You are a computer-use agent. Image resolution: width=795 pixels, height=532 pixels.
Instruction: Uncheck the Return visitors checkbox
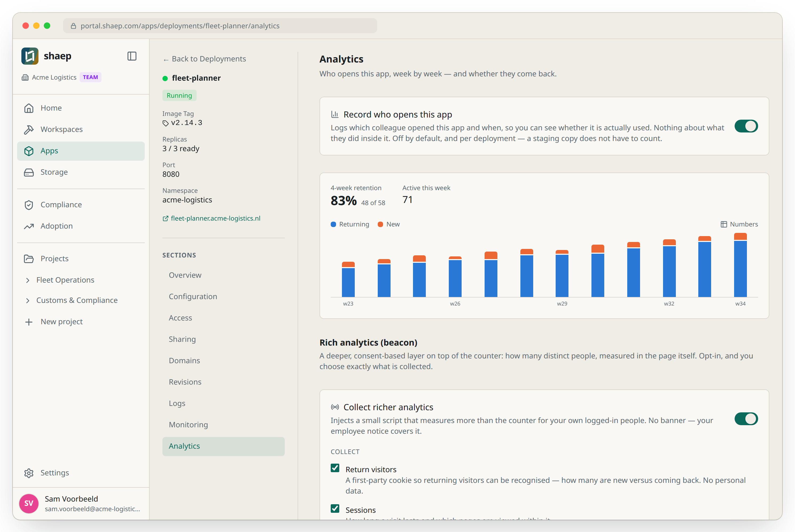[x=335, y=468]
